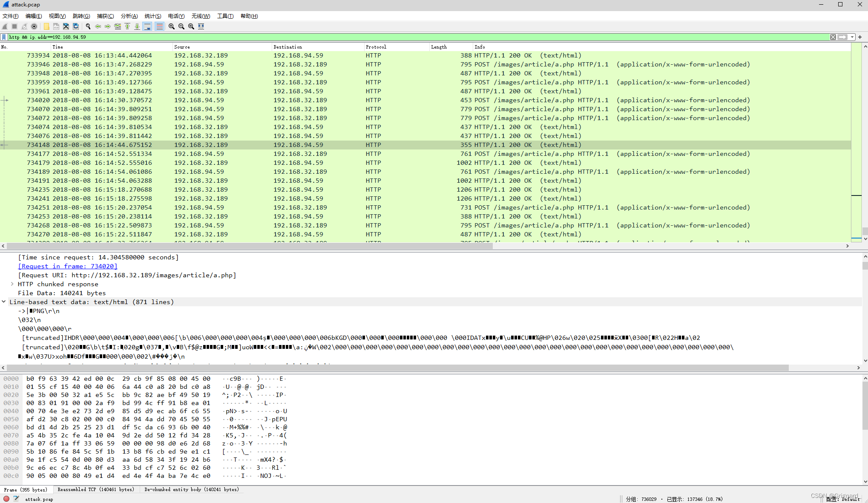The image size is (868, 503).
Task: Select packet 734179 with length 1002
Action: click(425, 163)
